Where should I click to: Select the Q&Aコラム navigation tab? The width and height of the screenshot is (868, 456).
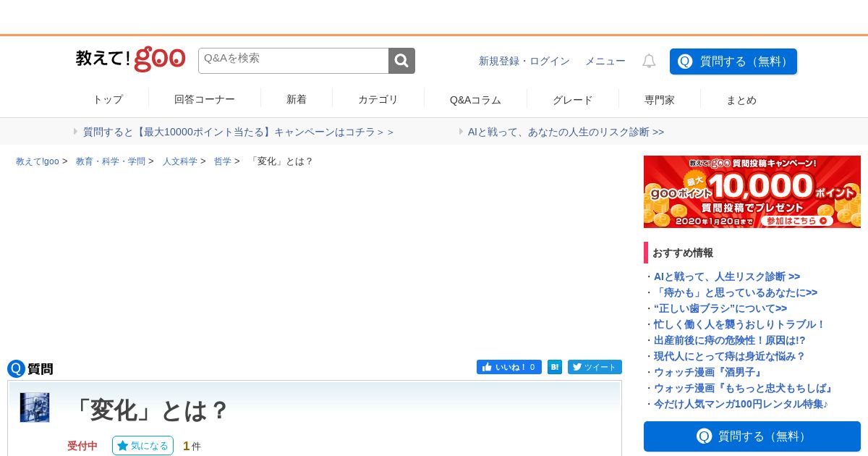click(x=475, y=100)
